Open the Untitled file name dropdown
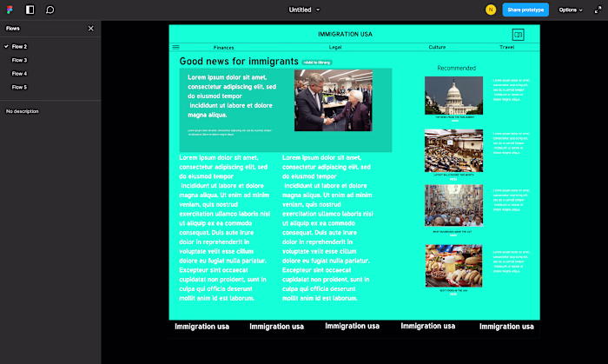608x364 pixels. (304, 10)
